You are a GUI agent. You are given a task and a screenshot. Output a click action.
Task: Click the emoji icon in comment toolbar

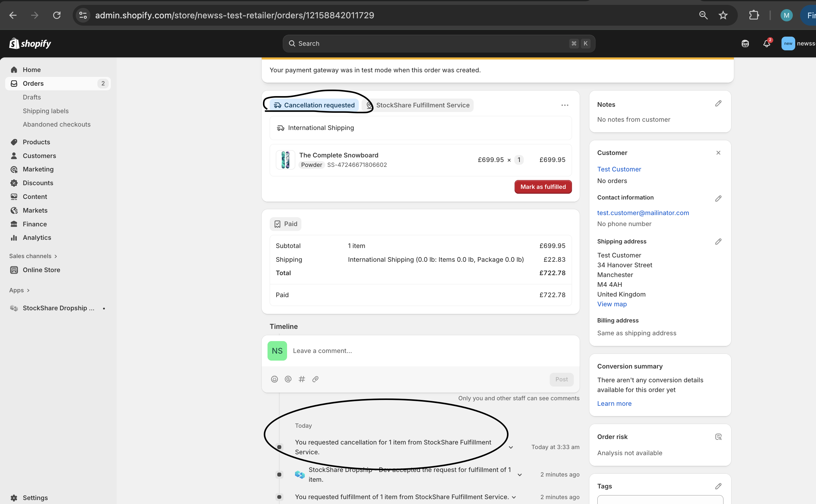274,379
